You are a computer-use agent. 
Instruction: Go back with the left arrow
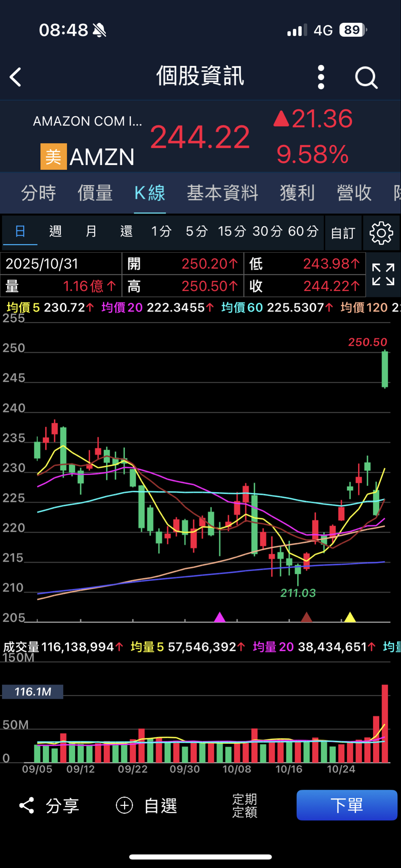(x=15, y=77)
